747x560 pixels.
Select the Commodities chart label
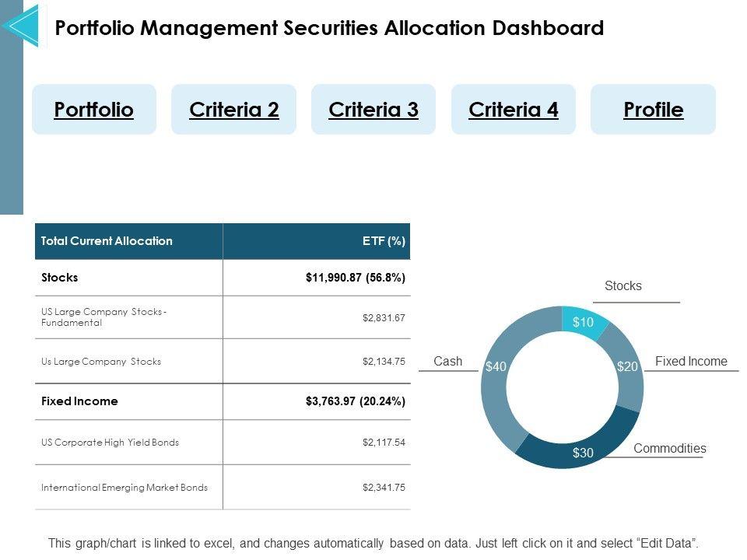tap(670, 449)
